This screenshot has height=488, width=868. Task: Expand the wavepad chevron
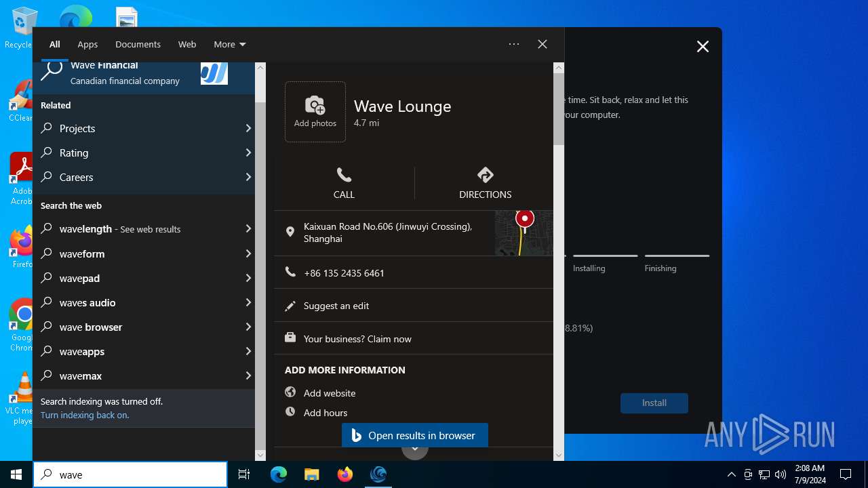click(248, 278)
